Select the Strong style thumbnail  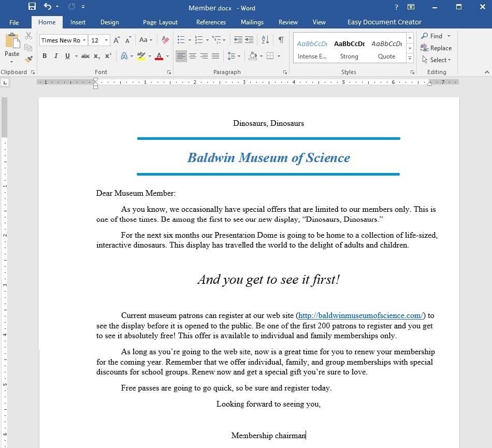(x=349, y=50)
